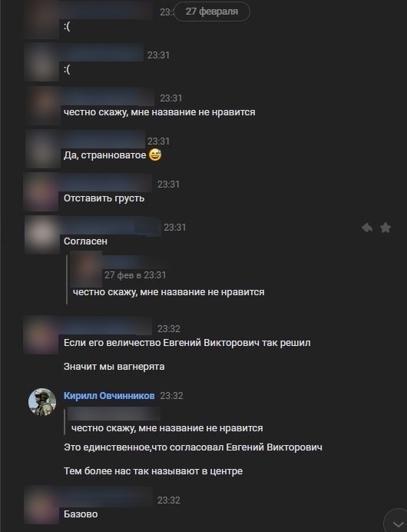Click the blurred avatar next to Базово
The width and height of the screenshot is (407, 532).
[x=42, y=506]
